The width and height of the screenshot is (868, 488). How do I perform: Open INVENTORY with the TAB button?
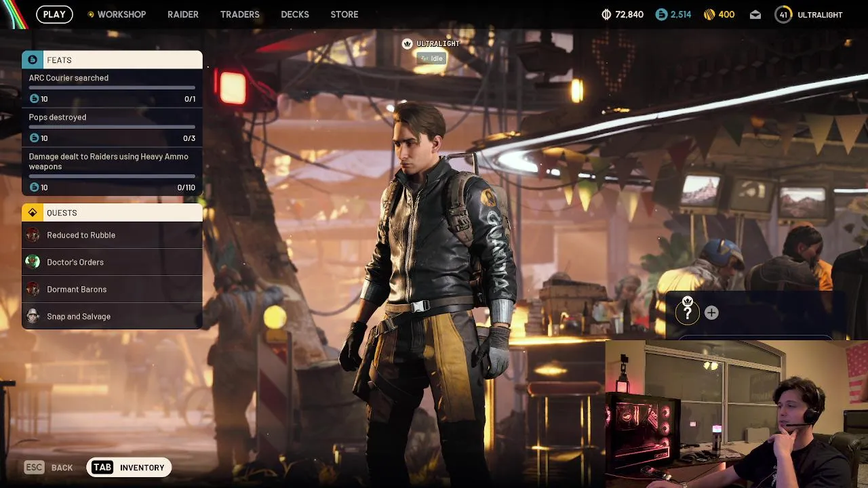(x=129, y=468)
